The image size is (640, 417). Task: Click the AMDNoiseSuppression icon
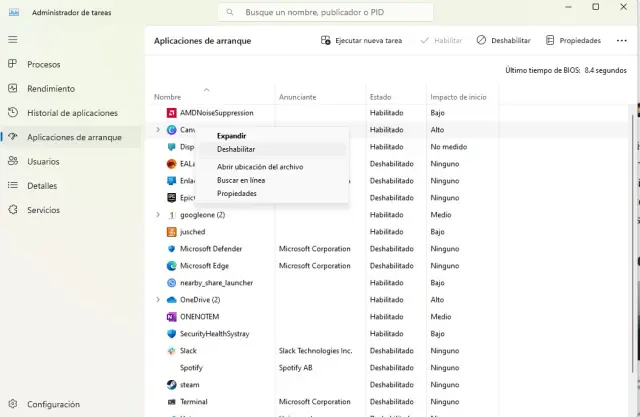click(172, 113)
